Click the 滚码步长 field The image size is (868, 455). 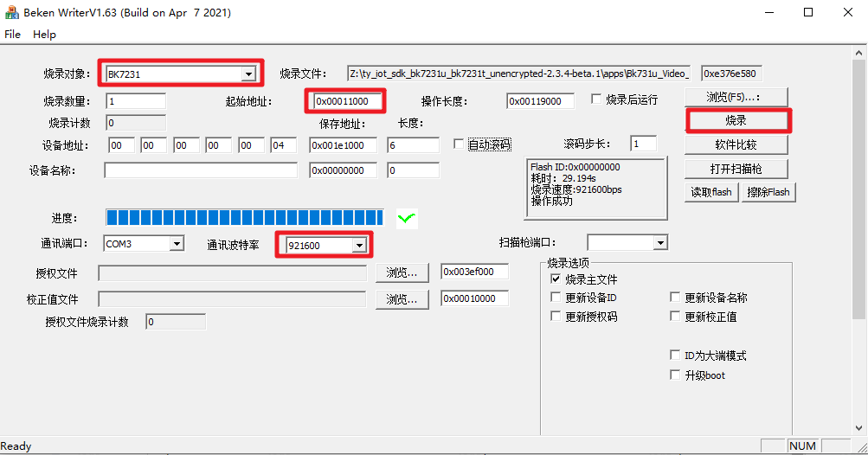click(643, 144)
